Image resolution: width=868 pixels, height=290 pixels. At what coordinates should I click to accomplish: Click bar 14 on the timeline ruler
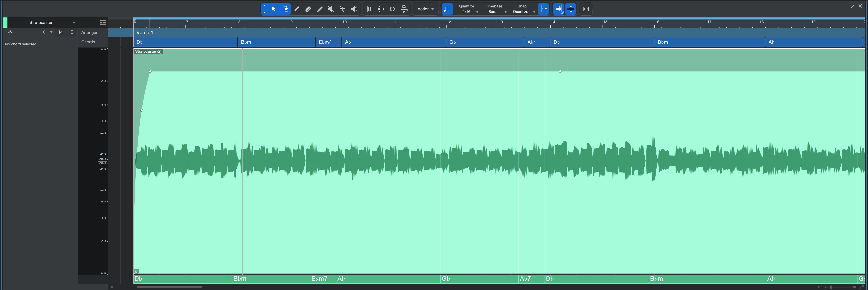[x=553, y=22]
